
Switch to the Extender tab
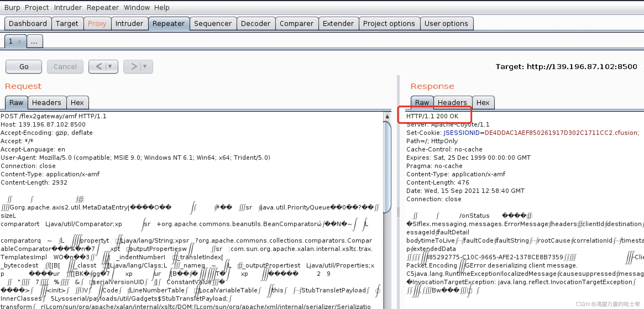338,23
